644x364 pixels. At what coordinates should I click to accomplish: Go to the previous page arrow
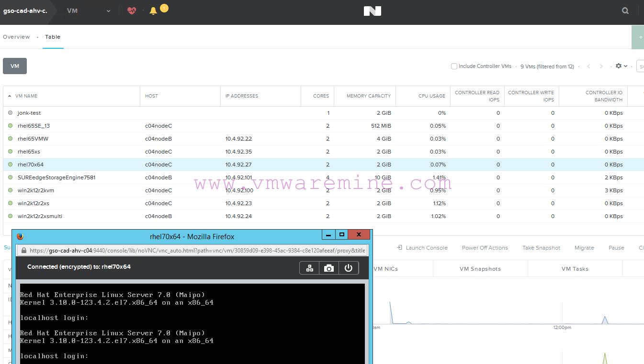point(589,66)
